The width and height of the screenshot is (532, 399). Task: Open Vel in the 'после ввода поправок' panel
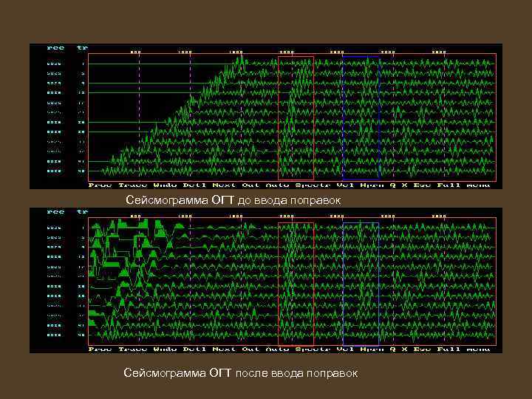pyautogui.click(x=345, y=349)
